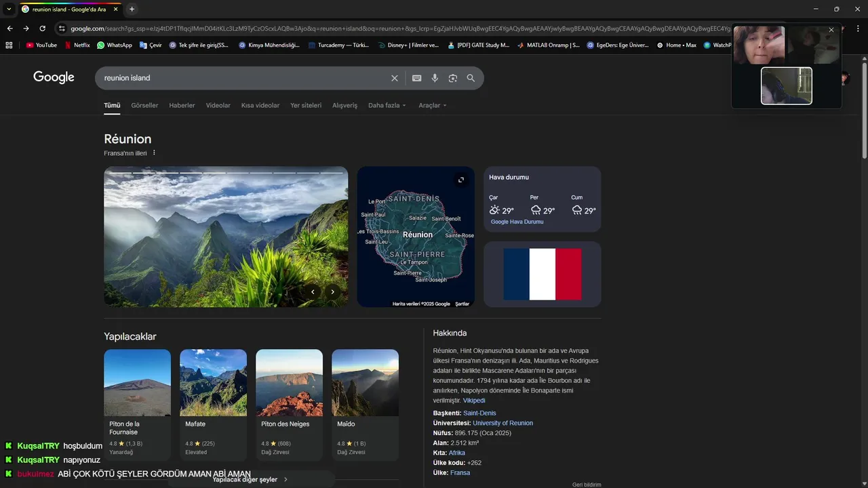Open more options beside Fransa'nın illeri
Screen dimensions: 868x488
pyautogui.click(x=154, y=153)
